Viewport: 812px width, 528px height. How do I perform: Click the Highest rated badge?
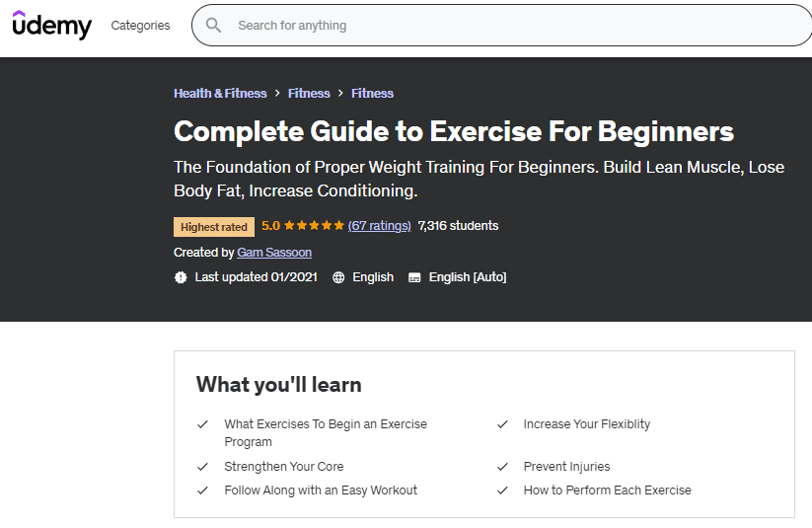pos(214,227)
